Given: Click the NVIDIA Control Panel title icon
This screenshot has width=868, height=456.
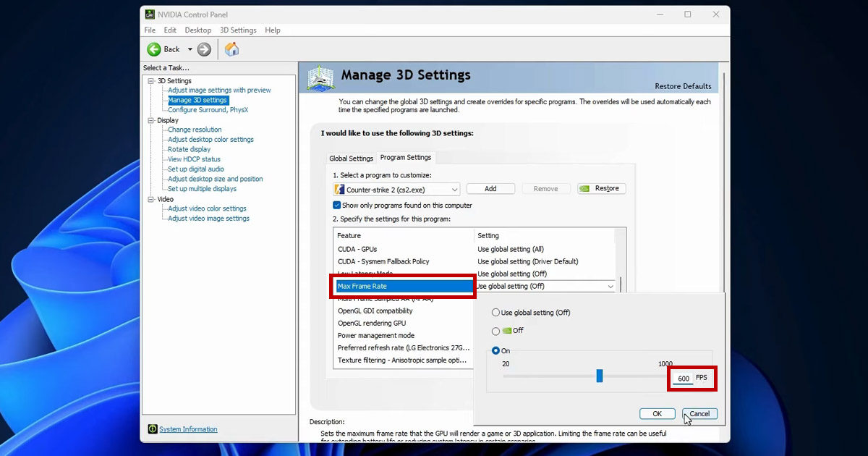Looking at the screenshot, I should click(x=150, y=14).
